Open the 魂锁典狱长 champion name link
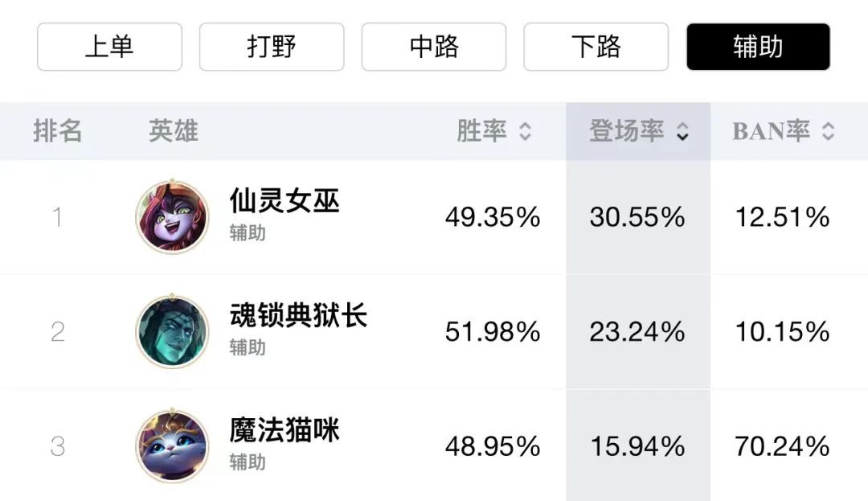This screenshot has width=868, height=501. pyautogui.click(x=298, y=315)
